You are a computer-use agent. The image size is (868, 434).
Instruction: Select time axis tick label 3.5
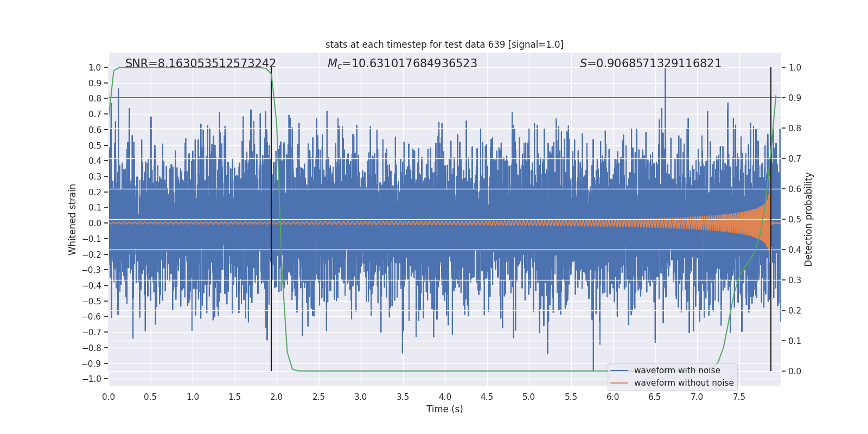point(403,397)
